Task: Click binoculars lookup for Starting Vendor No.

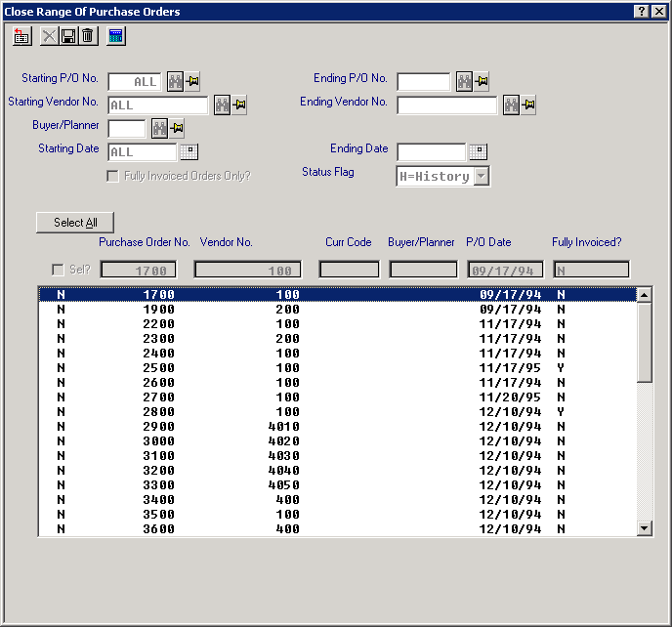Action: (x=222, y=105)
